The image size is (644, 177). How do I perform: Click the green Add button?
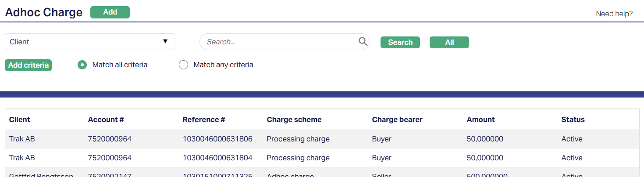click(110, 12)
